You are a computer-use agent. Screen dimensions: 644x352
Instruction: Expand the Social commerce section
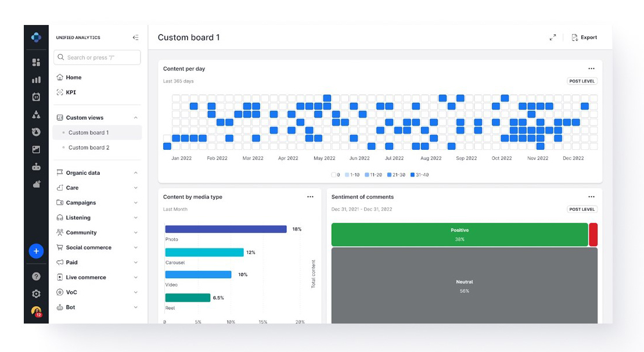click(x=136, y=247)
